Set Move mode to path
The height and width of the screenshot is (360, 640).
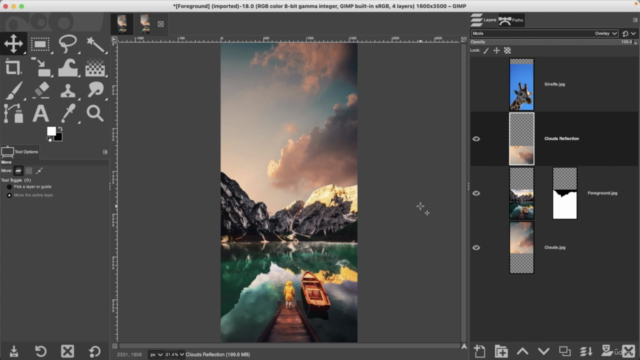click(x=39, y=171)
